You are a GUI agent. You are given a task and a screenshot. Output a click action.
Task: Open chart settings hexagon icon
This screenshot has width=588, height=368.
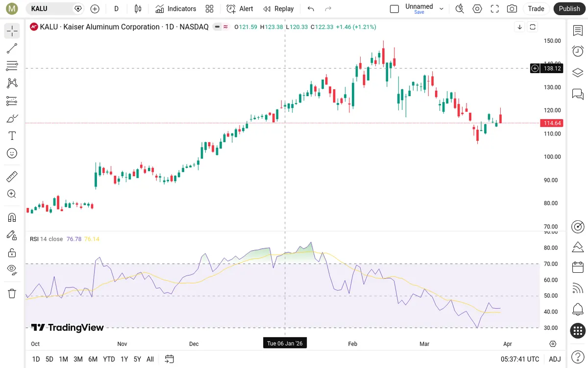477,9
